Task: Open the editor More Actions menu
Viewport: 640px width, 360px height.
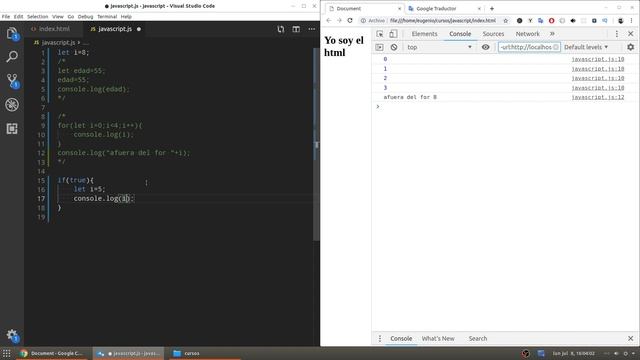Action: [x=311, y=29]
